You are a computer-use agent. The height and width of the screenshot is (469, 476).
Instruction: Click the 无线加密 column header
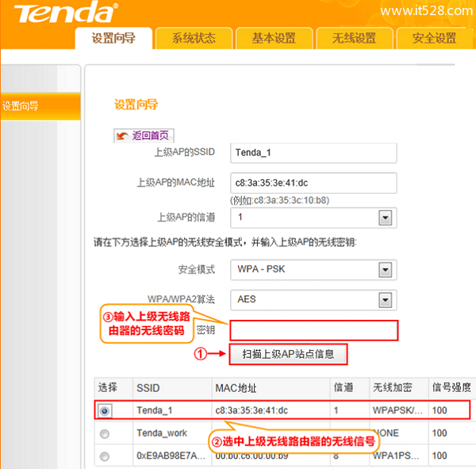pyautogui.click(x=398, y=388)
